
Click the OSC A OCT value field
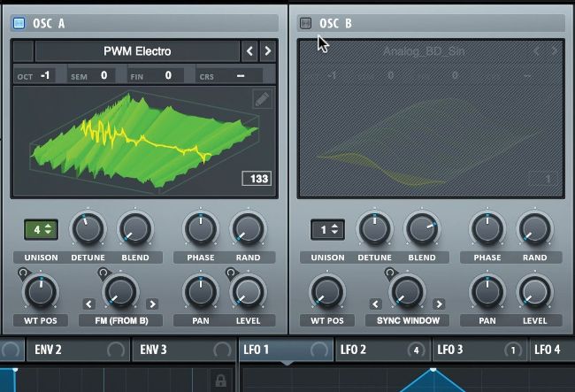pos(46,76)
